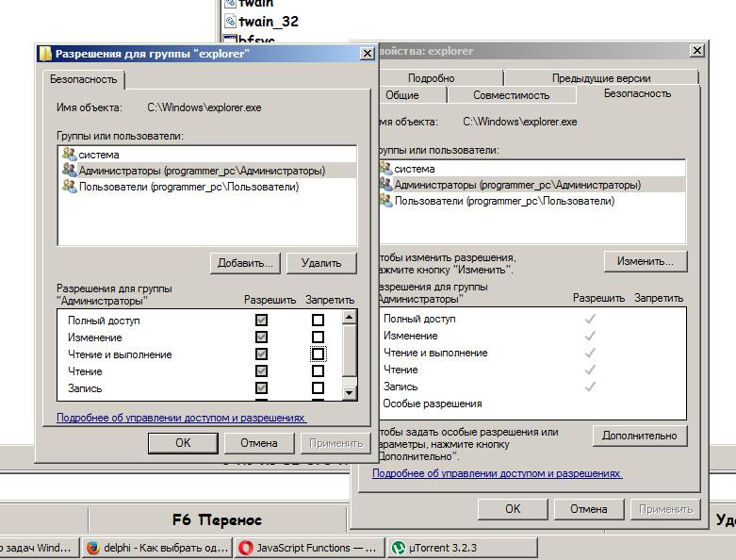Image resolution: width=736 pixels, height=560 pixels.
Task: Click OK in the properties window
Action: [513, 509]
